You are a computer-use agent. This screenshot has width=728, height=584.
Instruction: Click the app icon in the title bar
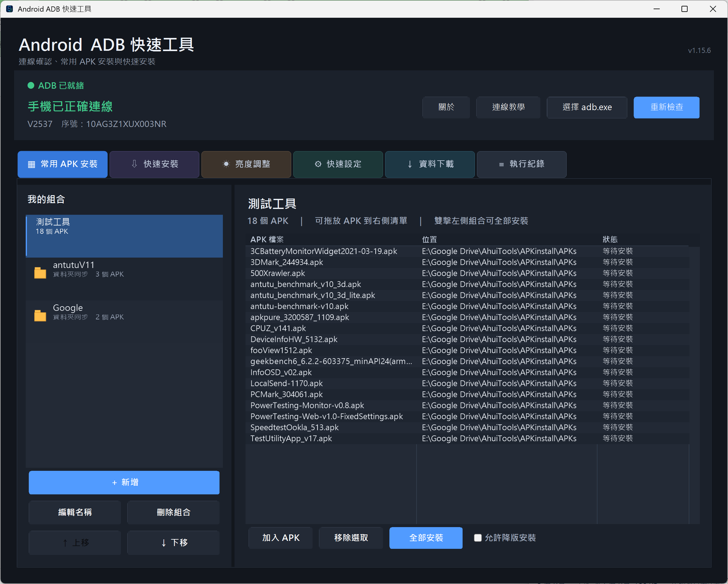coord(9,9)
